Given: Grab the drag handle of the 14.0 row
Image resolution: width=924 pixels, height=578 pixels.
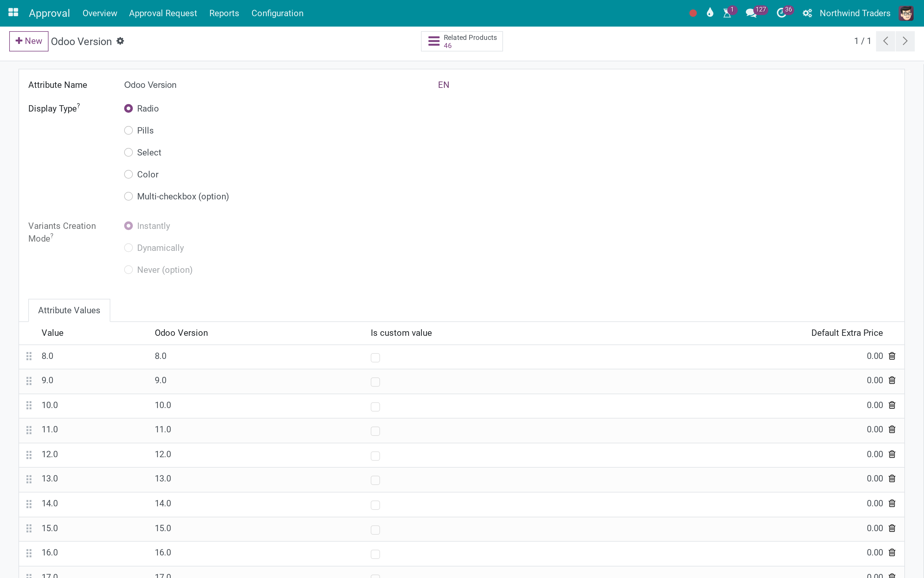Looking at the screenshot, I should (29, 504).
